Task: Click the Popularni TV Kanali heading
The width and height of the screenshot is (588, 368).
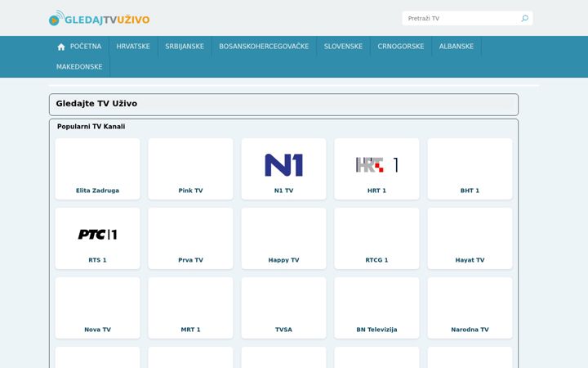Action: click(x=91, y=127)
